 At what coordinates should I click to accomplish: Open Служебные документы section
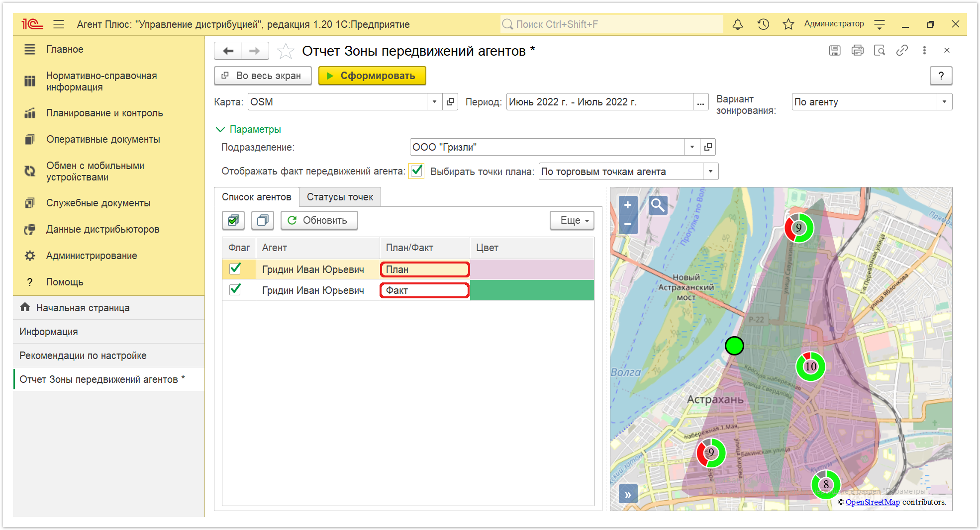(x=98, y=203)
